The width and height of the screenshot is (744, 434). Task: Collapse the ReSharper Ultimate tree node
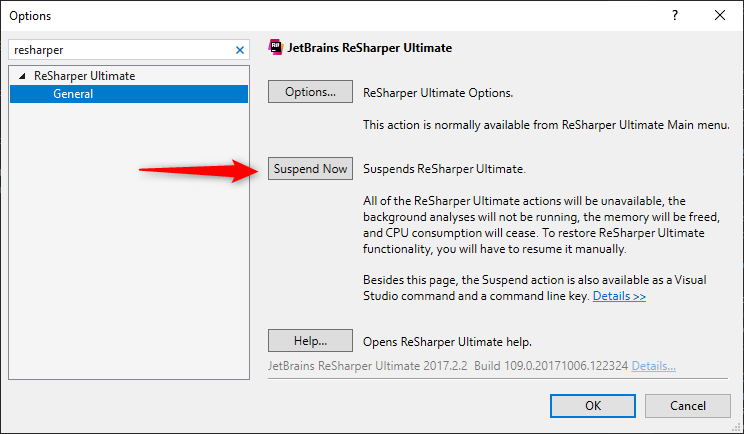click(22, 76)
